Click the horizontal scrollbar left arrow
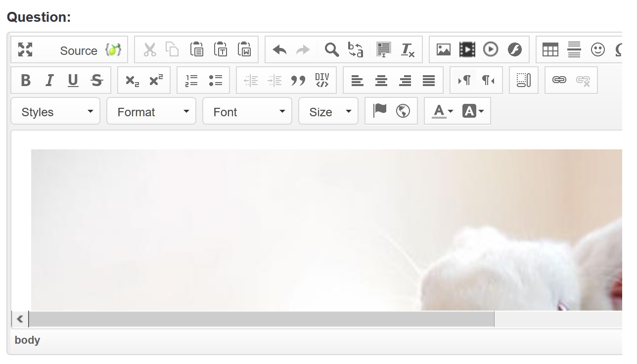Viewport: 637px width, 364px height. (x=20, y=319)
